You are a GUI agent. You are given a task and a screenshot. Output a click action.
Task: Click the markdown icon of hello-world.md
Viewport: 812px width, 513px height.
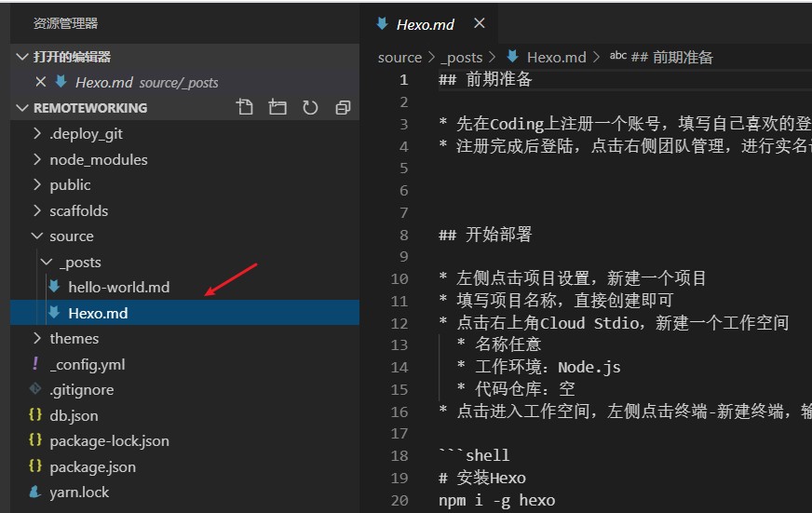point(54,286)
